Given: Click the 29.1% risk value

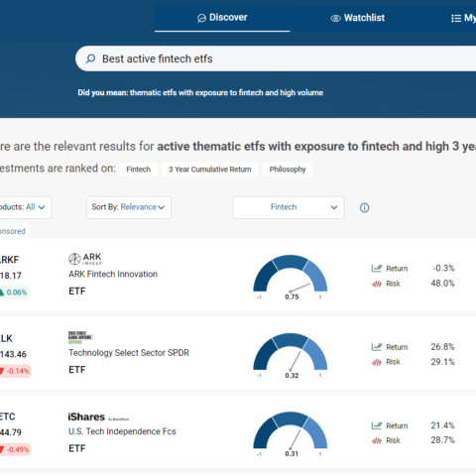Looking at the screenshot, I should click(442, 362).
